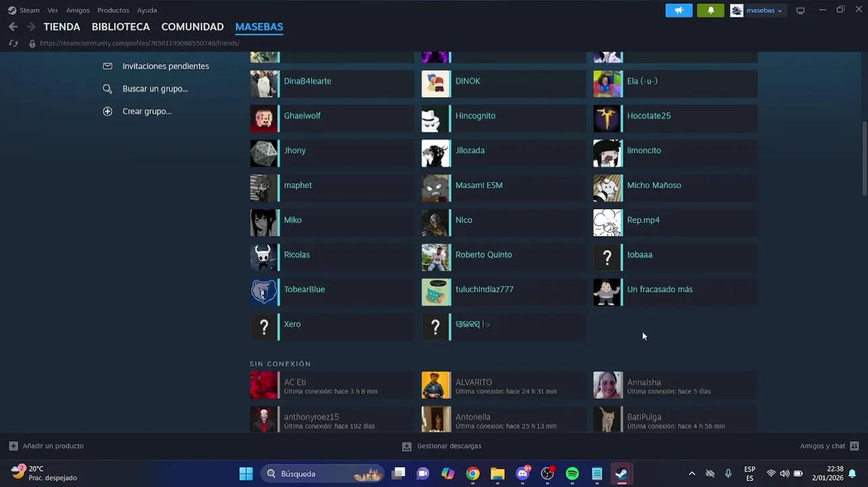Click the Steam taskbar icon
The width and height of the screenshot is (868, 487).
tap(621, 473)
